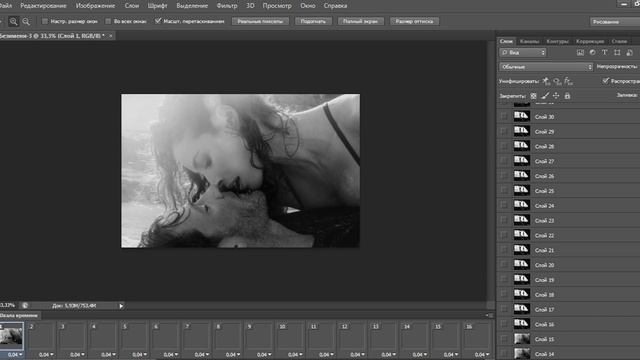
Task: Select animation frame 12 in timeline
Action: coord(352,336)
